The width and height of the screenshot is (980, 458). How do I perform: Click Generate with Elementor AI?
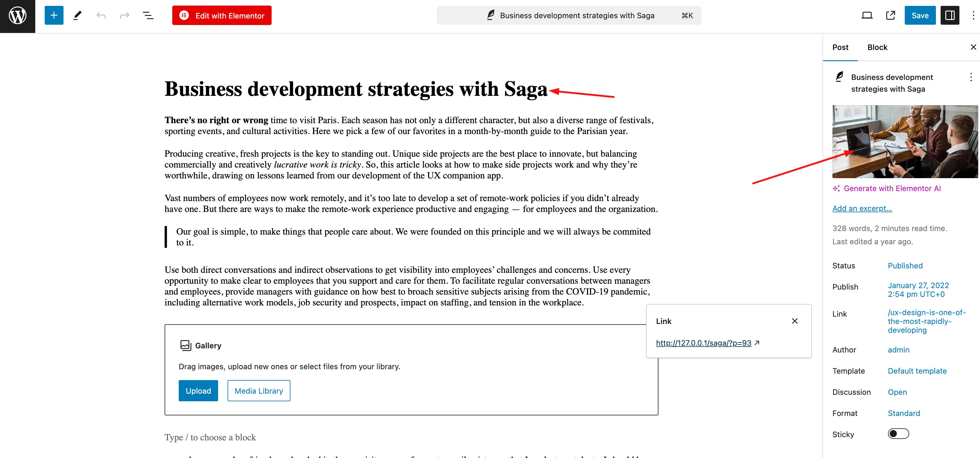(892, 189)
